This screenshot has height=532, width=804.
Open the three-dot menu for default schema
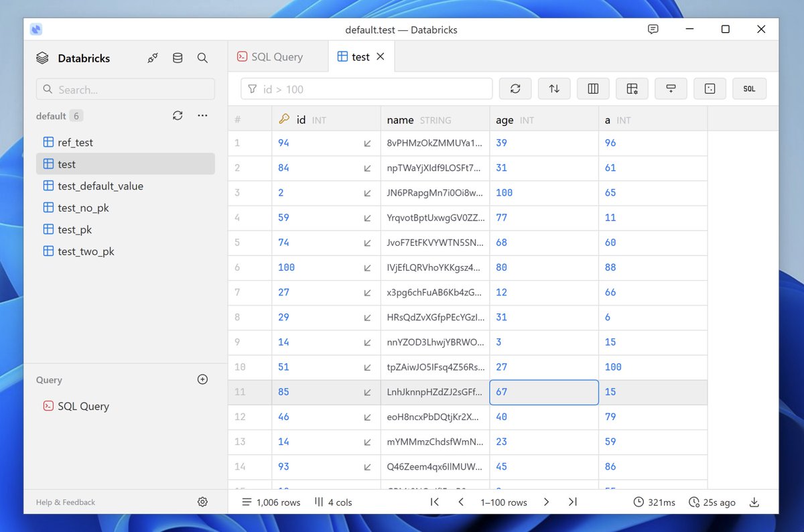pos(202,115)
